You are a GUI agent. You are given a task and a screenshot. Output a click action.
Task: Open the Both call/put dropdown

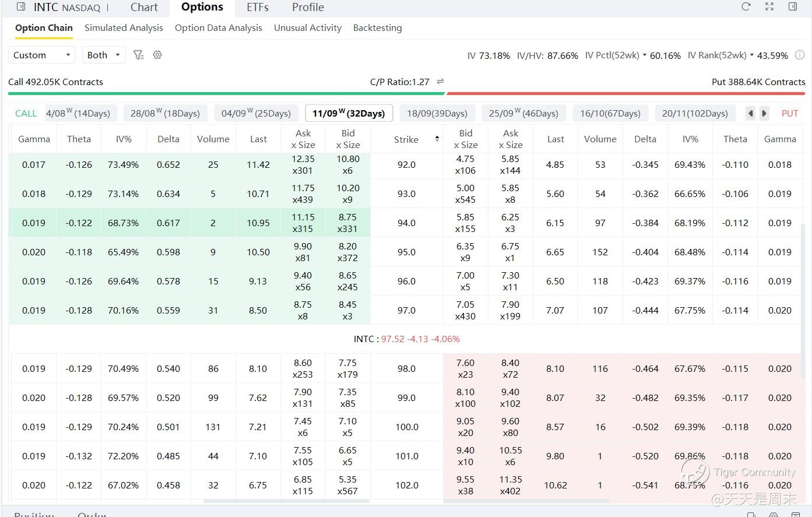coord(104,55)
